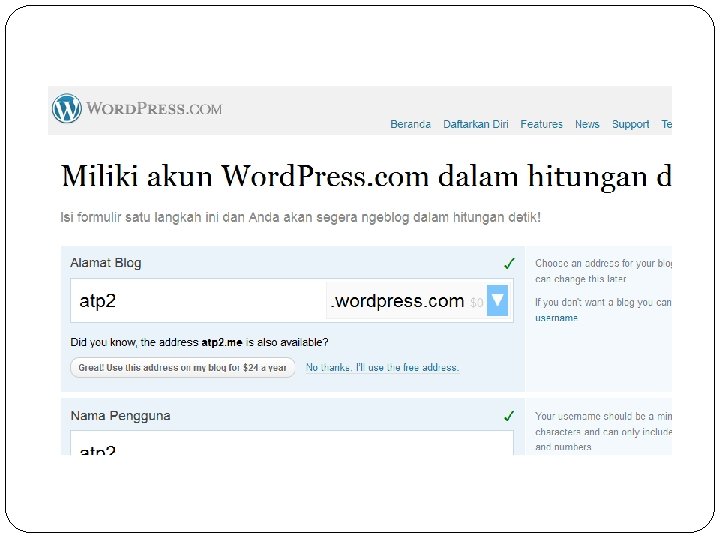Expand the domain dropdown arrow
The image size is (720, 540).
[497, 300]
